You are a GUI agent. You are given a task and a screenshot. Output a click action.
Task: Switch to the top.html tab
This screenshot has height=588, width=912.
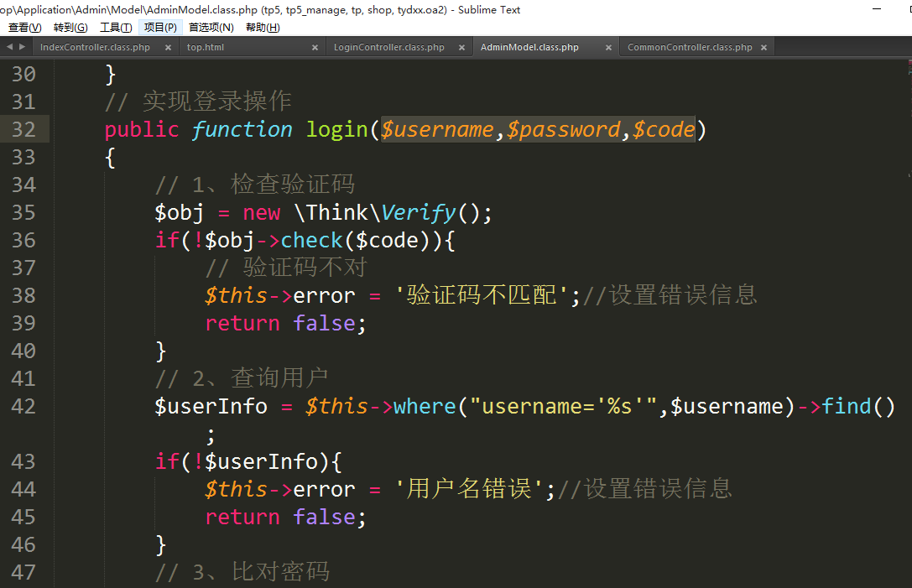(x=206, y=48)
